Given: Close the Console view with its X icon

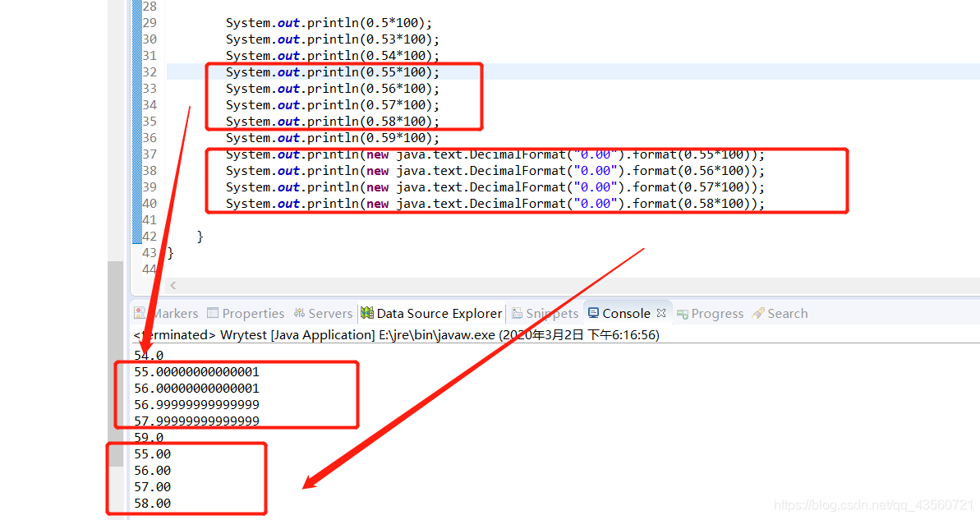Looking at the screenshot, I should point(660,313).
